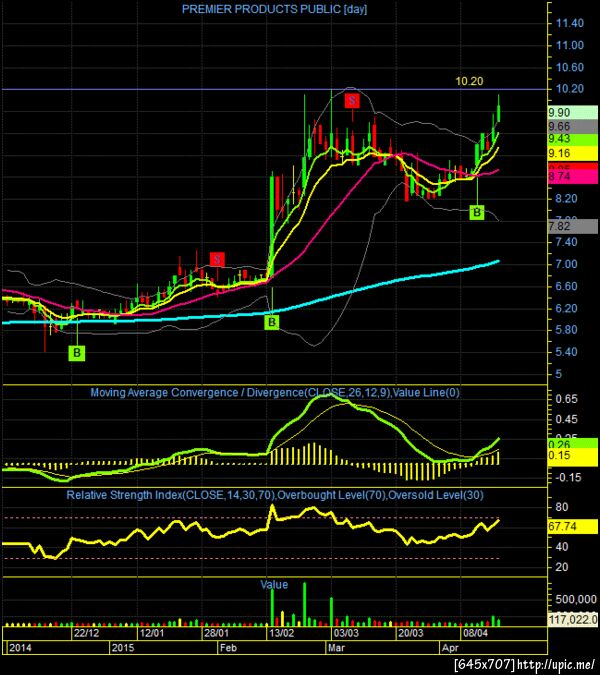Click the 11.40 price axis label

pyautogui.click(x=570, y=23)
